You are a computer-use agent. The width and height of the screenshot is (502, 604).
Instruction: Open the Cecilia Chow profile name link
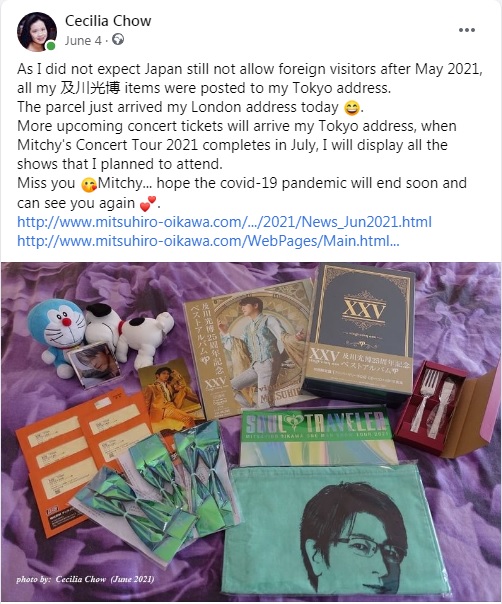[x=108, y=21]
